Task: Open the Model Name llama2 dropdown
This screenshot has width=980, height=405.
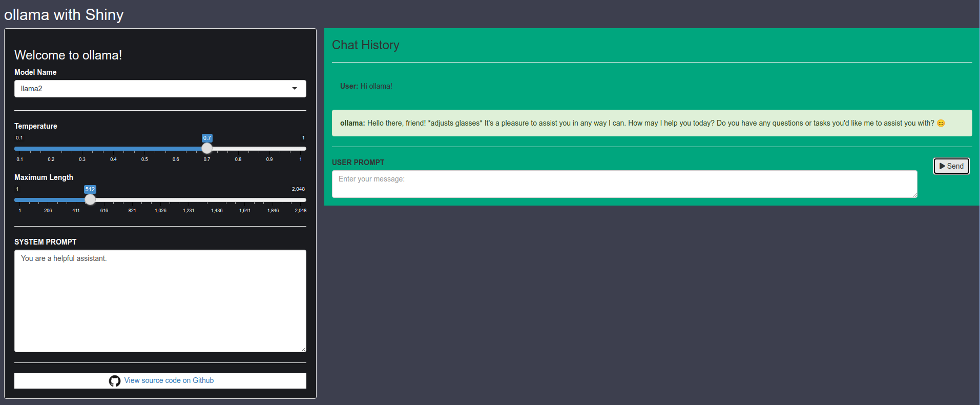Action: tap(160, 89)
